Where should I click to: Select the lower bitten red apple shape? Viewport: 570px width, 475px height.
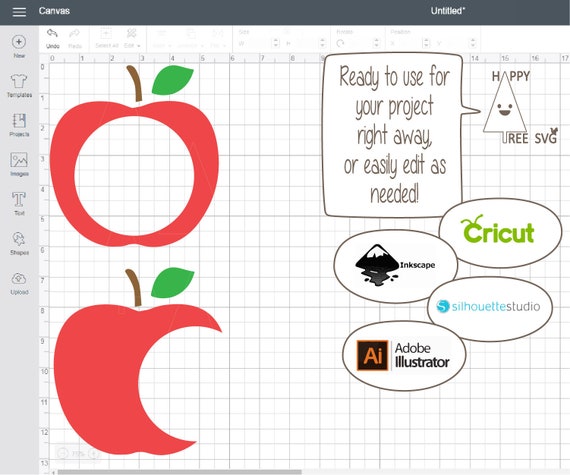[98, 378]
